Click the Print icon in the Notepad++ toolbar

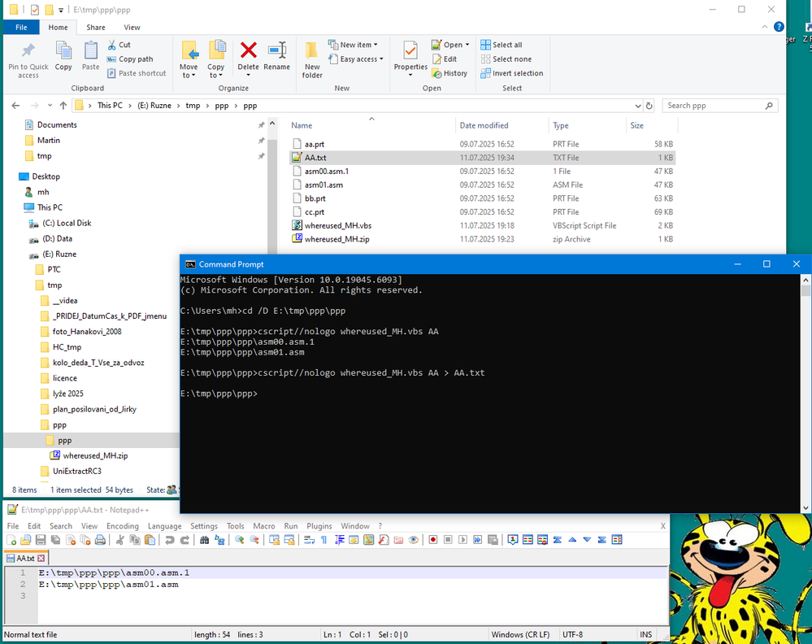coord(100,540)
